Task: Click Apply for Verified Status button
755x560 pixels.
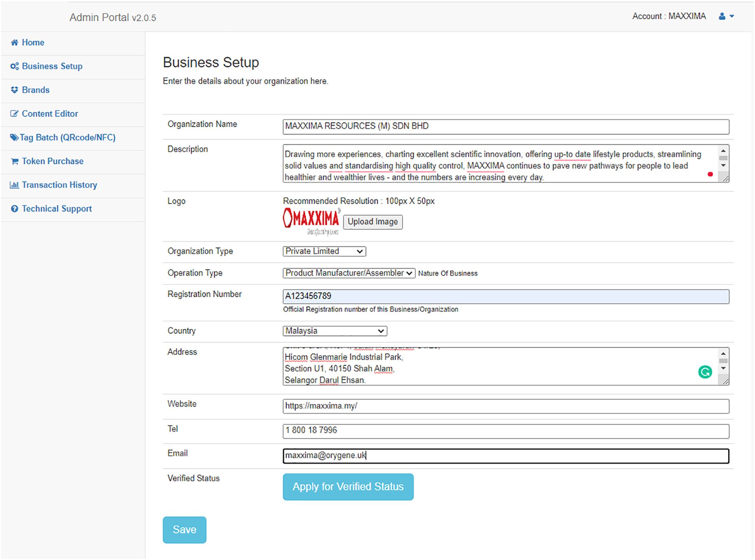Action: point(348,487)
